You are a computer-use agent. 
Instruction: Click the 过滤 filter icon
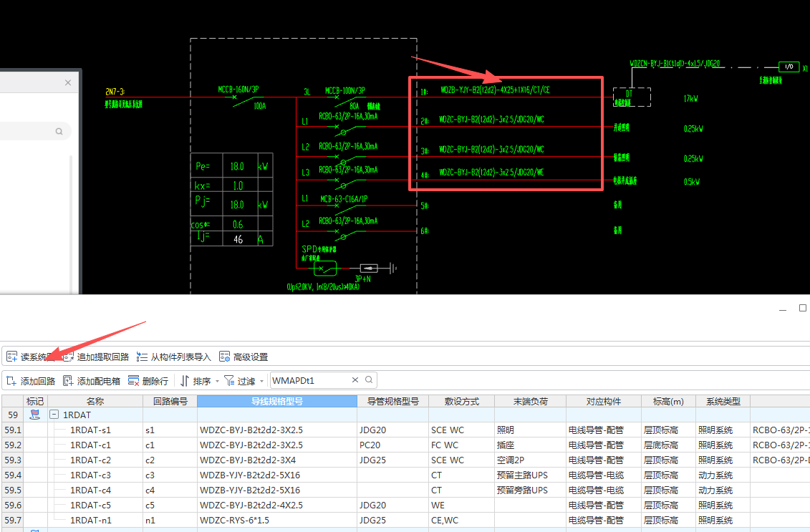click(229, 381)
